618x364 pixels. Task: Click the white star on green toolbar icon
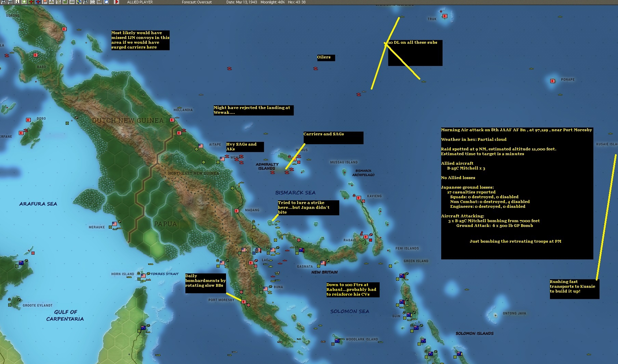[25, 2]
